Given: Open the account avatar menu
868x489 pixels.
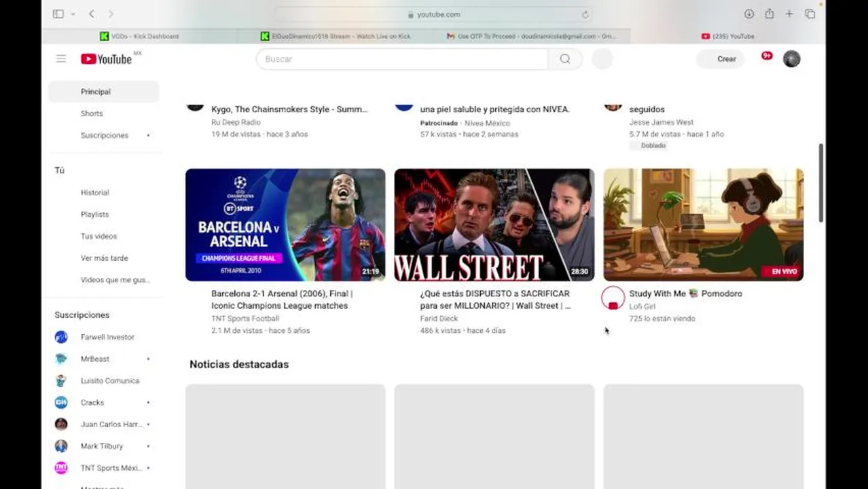Looking at the screenshot, I should point(791,59).
